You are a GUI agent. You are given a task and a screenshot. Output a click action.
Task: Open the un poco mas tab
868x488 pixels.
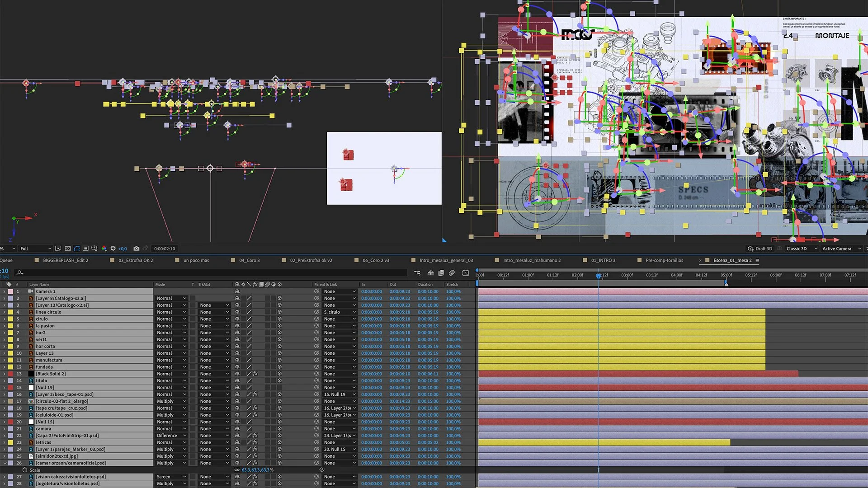(x=196, y=260)
